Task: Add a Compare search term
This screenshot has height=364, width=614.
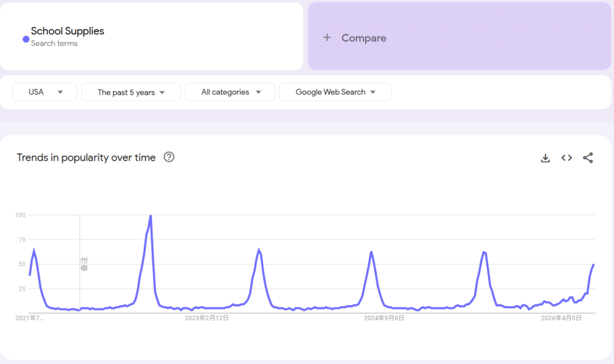Action: pyautogui.click(x=459, y=37)
